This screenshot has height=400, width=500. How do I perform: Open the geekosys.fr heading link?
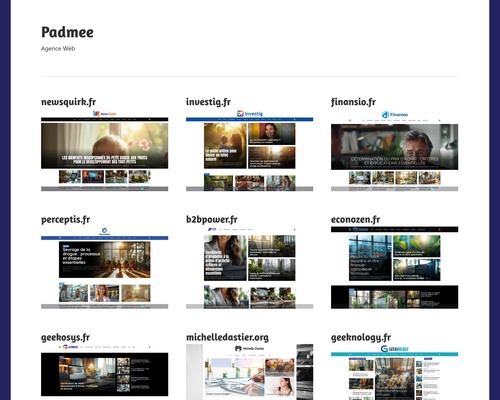click(66, 337)
